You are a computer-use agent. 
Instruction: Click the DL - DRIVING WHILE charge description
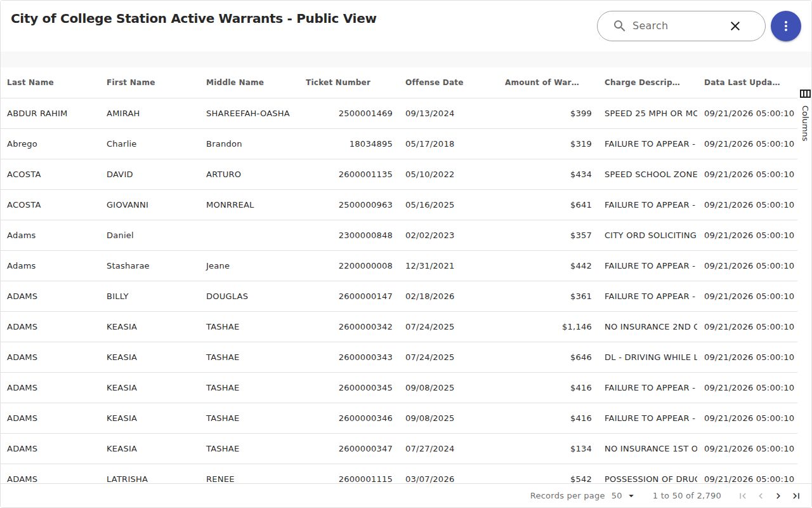pyautogui.click(x=651, y=358)
